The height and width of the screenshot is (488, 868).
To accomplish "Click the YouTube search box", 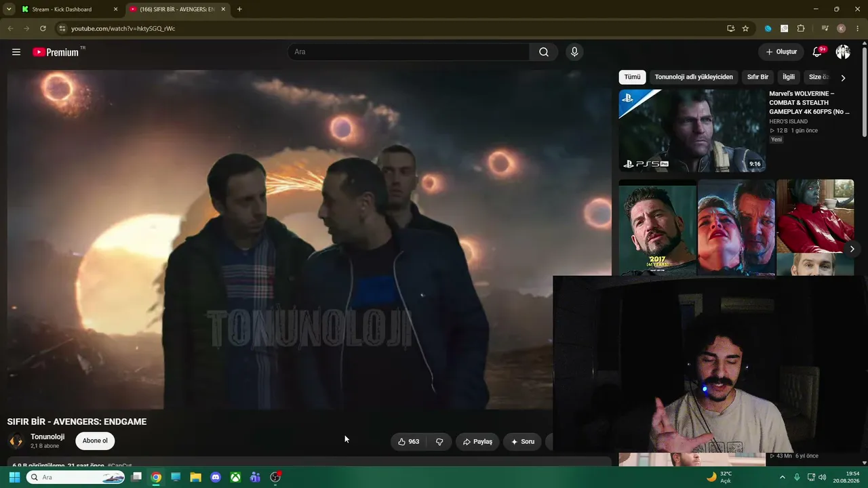I will pyautogui.click(x=409, y=52).
